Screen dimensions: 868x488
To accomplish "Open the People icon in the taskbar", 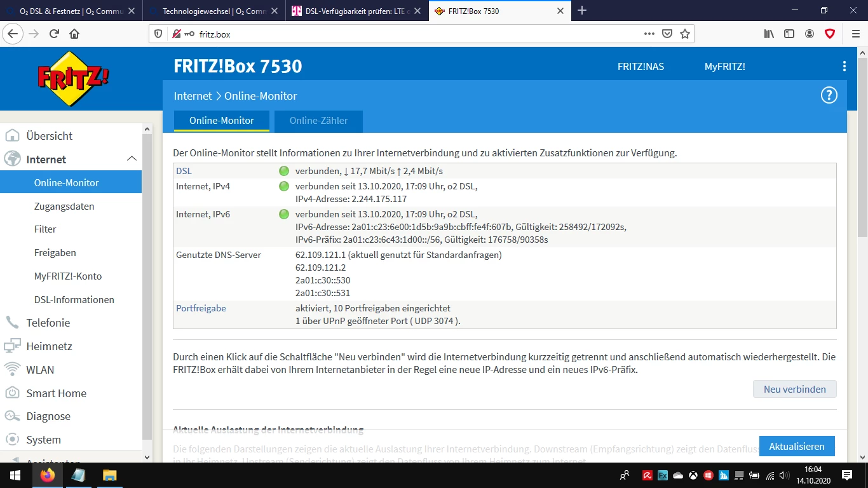I will [x=625, y=475].
